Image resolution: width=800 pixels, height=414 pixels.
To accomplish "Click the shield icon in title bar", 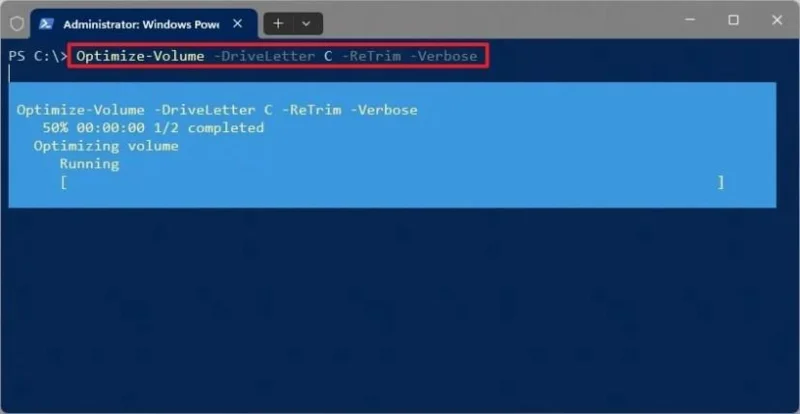I will click(x=17, y=24).
